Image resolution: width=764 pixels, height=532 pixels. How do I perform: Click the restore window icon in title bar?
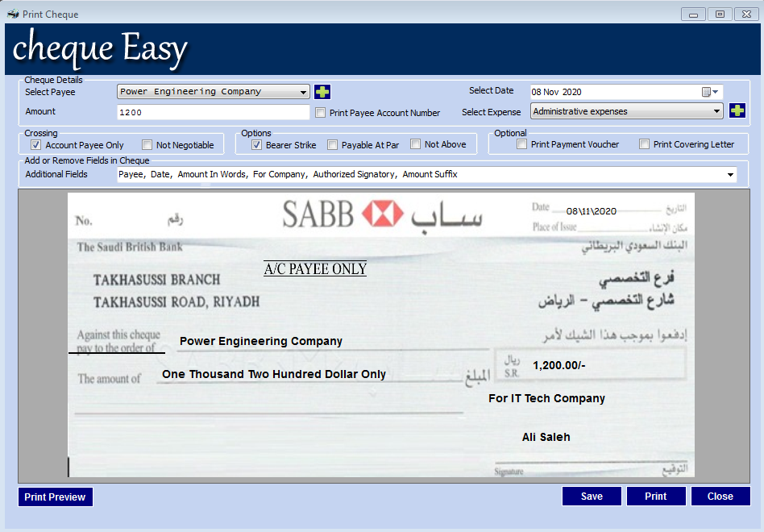coord(720,14)
